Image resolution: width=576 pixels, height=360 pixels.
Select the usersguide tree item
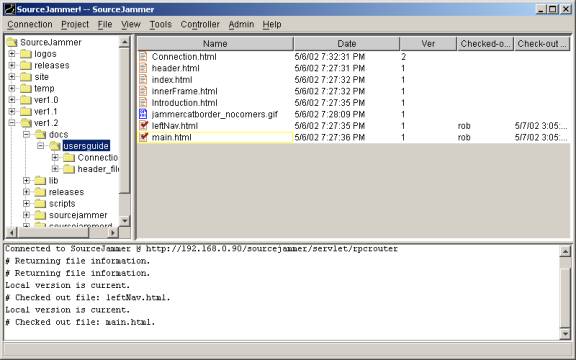point(86,146)
